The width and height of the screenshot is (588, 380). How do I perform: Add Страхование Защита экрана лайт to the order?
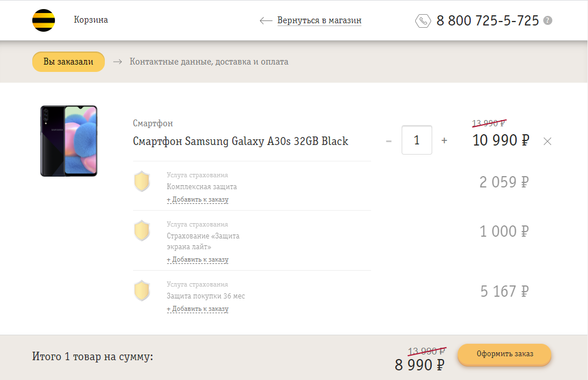197,259
